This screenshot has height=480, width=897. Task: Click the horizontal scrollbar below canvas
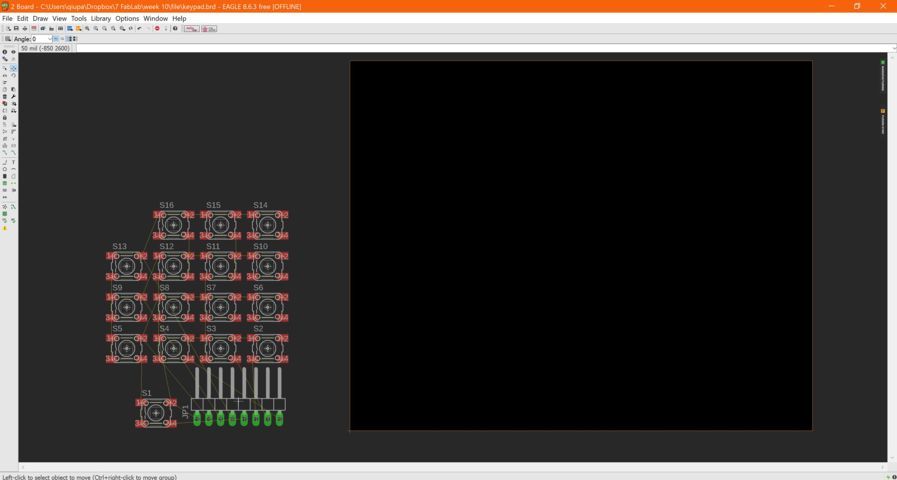(x=452, y=467)
